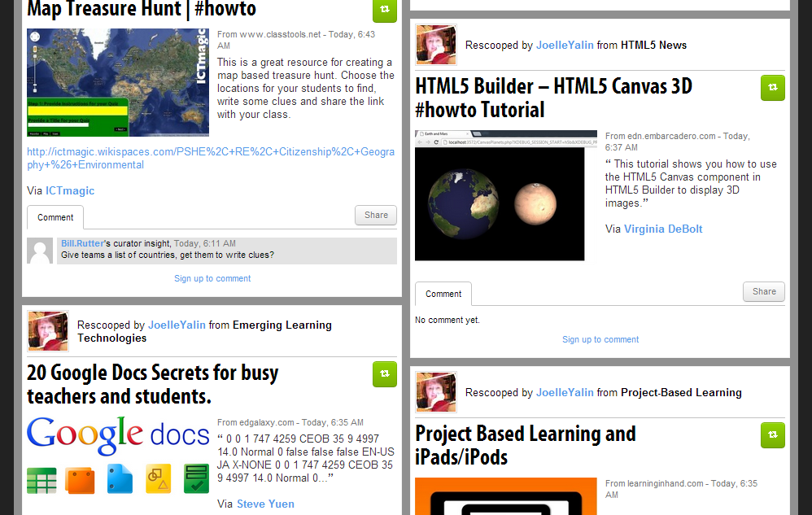Open Project-Based Learning topic link
812x515 pixels.
coord(681,392)
